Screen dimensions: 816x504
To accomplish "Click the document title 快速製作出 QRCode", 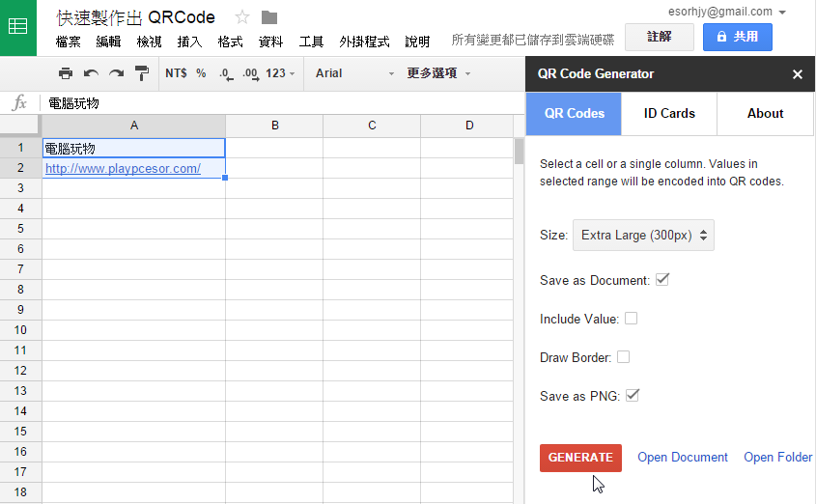I will pos(136,17).
